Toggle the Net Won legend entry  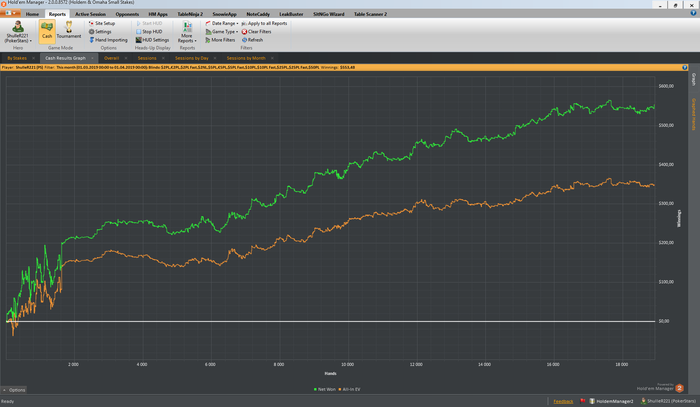325,390
